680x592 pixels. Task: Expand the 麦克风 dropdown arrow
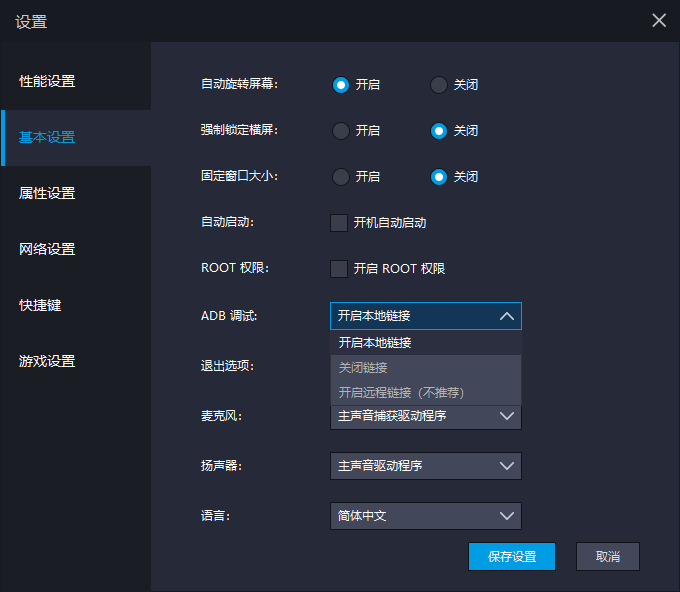click(507, 416)
